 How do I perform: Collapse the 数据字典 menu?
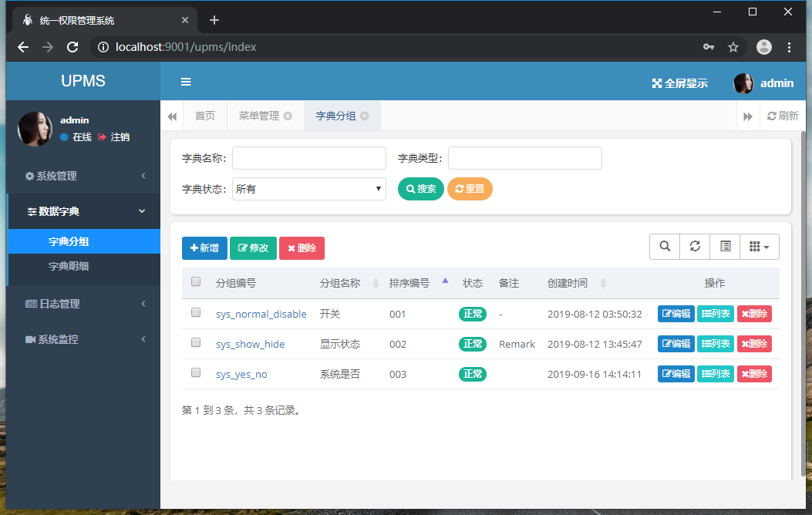[x=84, y=211]
